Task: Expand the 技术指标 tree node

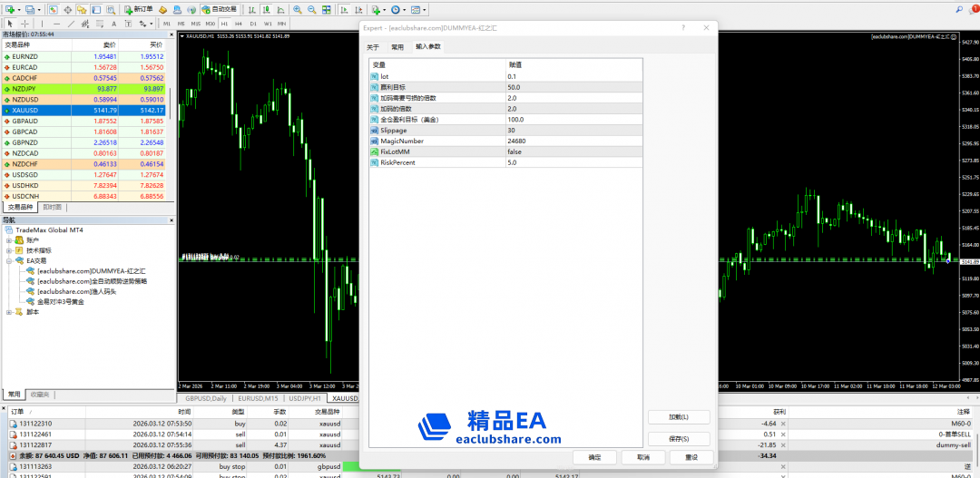Action: pyautogui.click(x=8, y=250)
